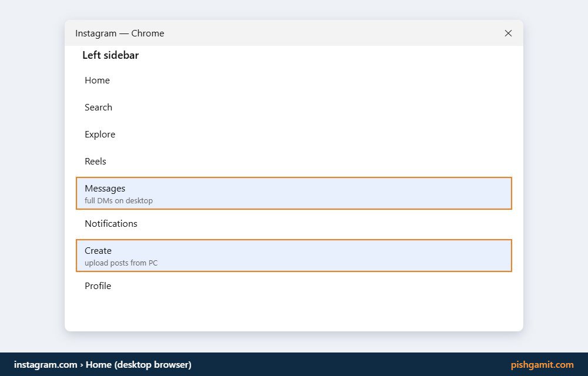Open Home in the left sidebar
Image resolution: width=588 pixels, height=376 pixels.
click(x=293, y=80)
